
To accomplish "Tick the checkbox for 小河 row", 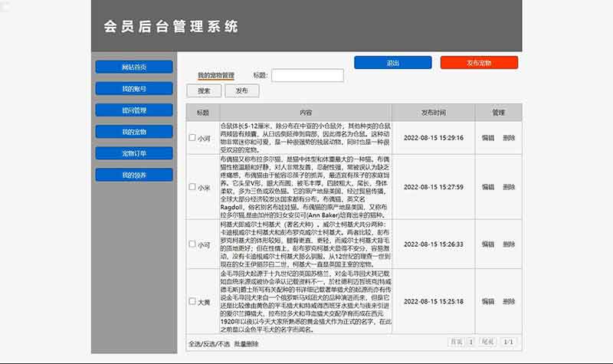I will (192, 138).
